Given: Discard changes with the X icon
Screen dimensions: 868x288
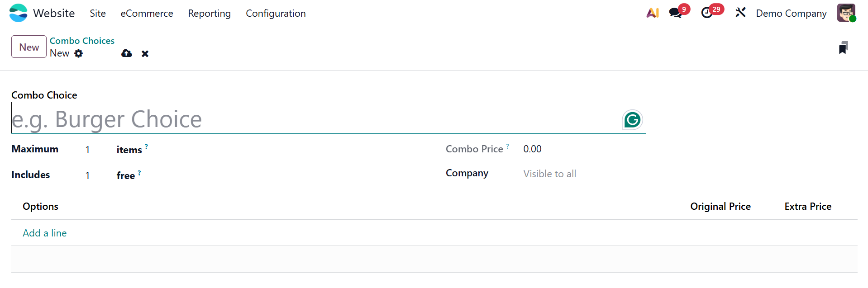Looking at the screenshot, I should point(145,54).
